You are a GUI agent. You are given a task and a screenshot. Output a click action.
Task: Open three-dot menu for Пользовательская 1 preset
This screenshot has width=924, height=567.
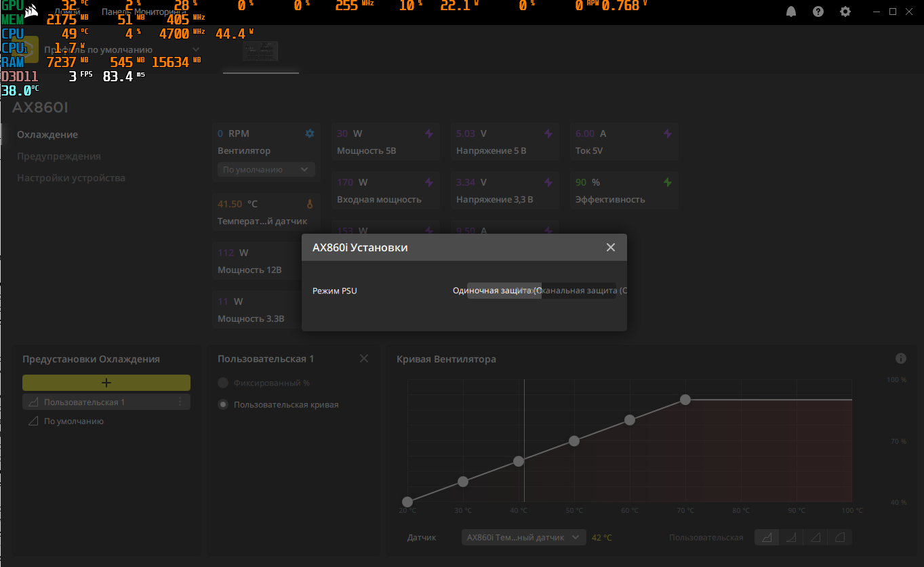[x=180, y=402]
